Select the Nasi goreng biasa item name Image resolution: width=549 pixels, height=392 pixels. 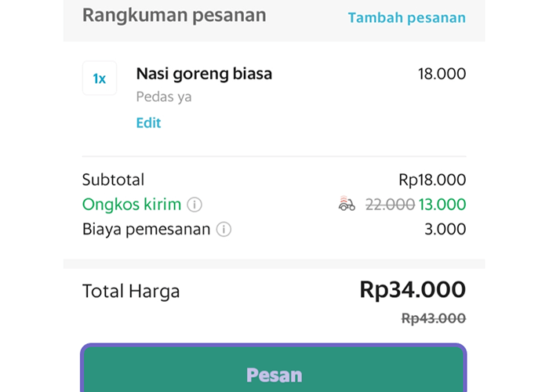click(x=204, y=74)
